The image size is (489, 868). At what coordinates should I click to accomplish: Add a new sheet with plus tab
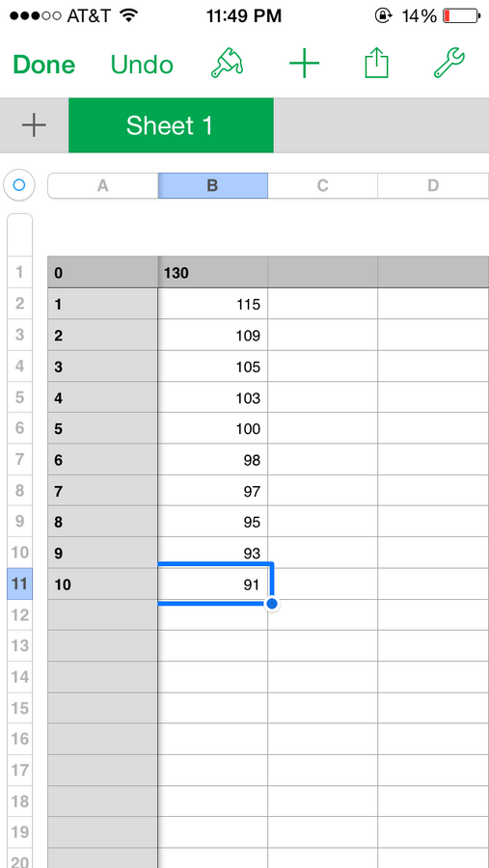click(34, 125)
